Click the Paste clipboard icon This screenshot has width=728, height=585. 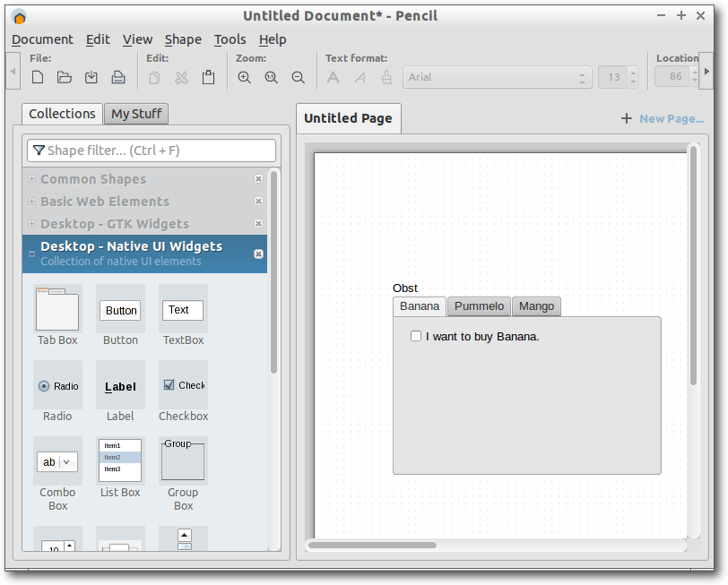(x=208, y=78)
